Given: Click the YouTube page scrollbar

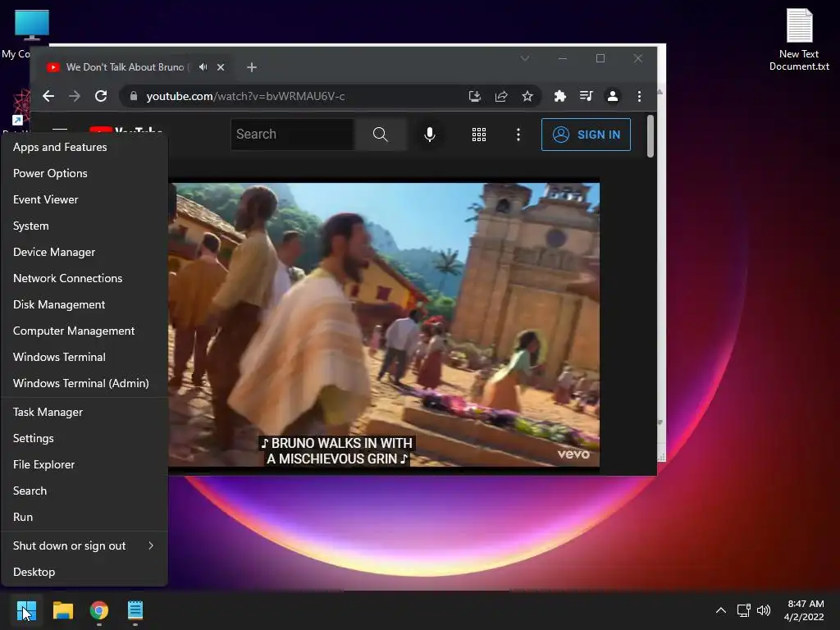Looking at the screenshot, I should tap(651, 136).
